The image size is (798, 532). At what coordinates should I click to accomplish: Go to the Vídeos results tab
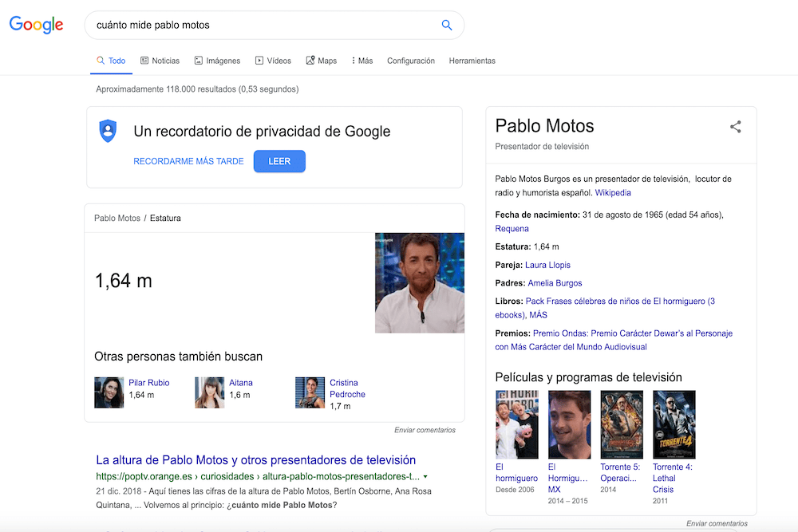(x=273, y=61)
